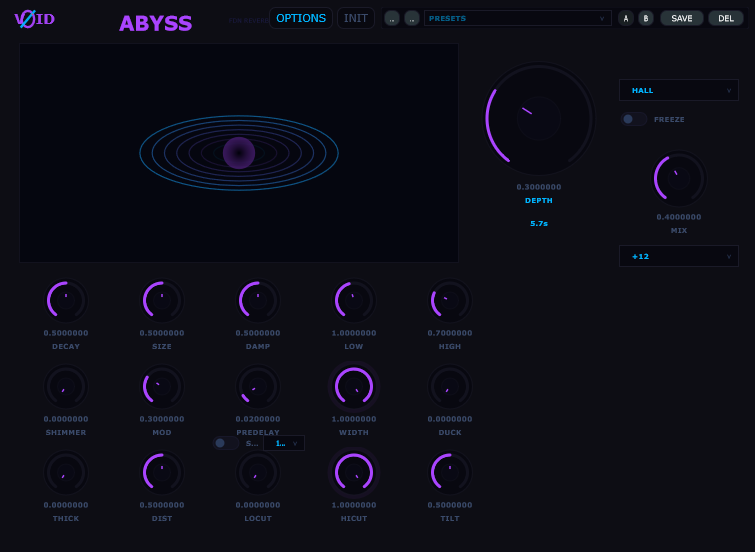The image size is (755, 552).
Task: Click the SAVE preset button
Action: pyautogui.click(x=682, y=18)
